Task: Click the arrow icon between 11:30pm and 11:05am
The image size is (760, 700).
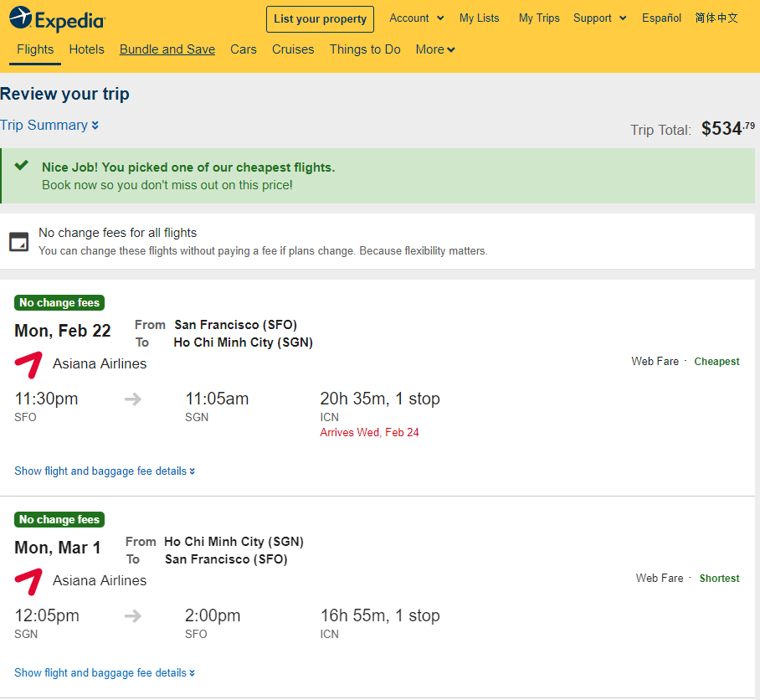Action: pyautogui.click(x=133, y=399)
